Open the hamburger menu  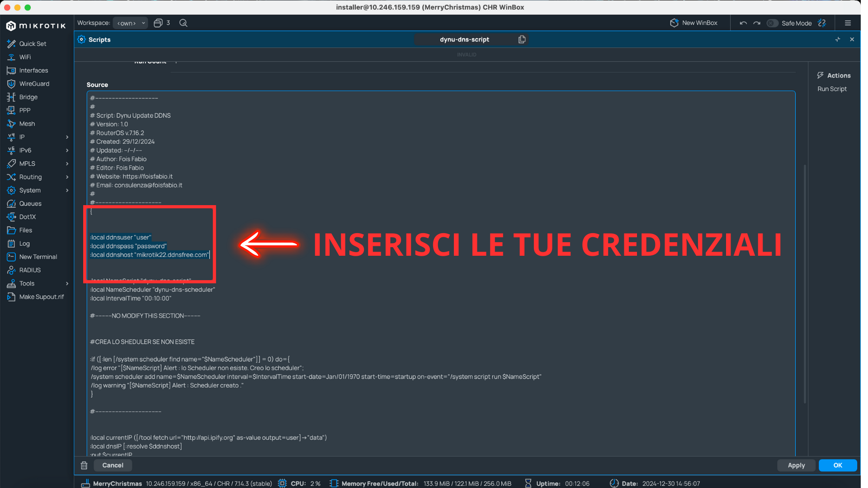(x=848, y=23)
